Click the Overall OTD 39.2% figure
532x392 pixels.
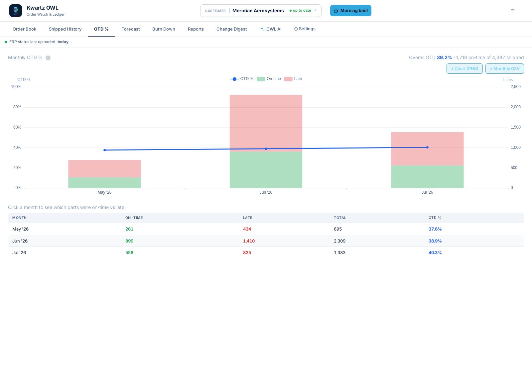point(444,57)
